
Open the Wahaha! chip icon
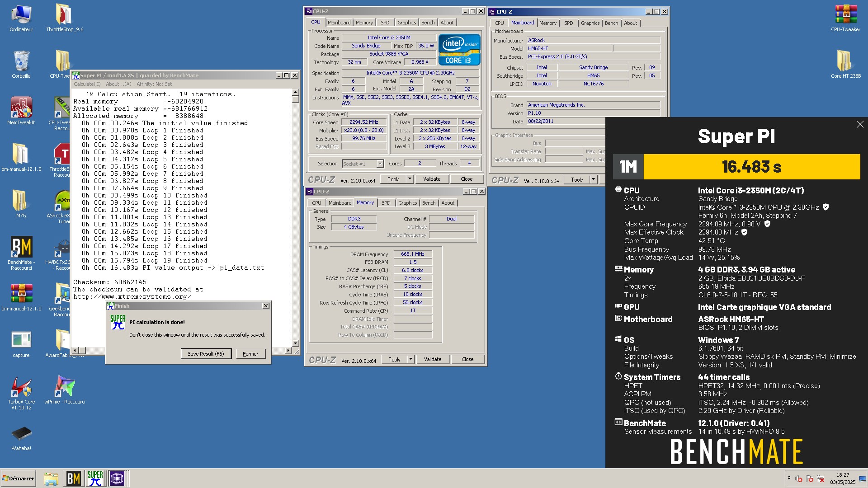pyautogui.click(x=21, y=438)
